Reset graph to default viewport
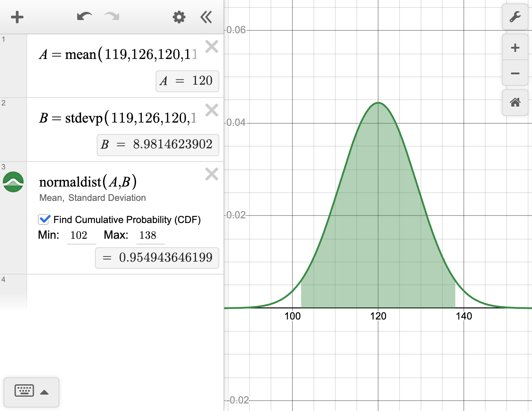532x411 pixels. [515, 103]
